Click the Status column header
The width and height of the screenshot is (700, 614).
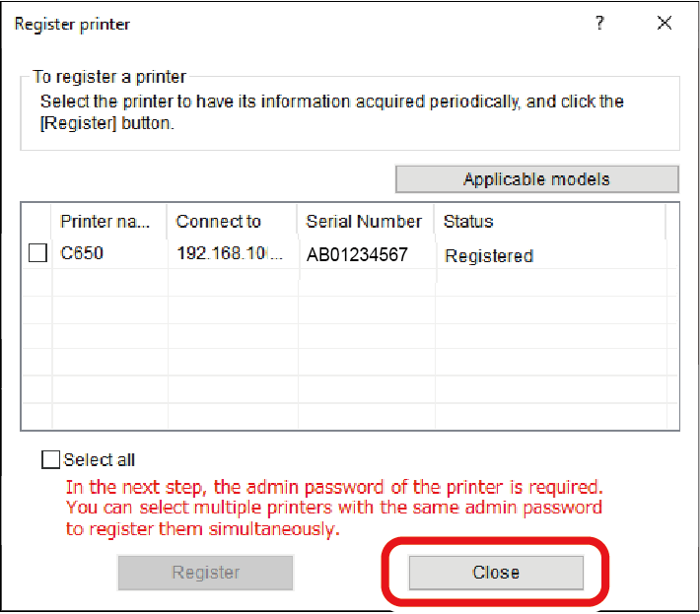[468, 221]
